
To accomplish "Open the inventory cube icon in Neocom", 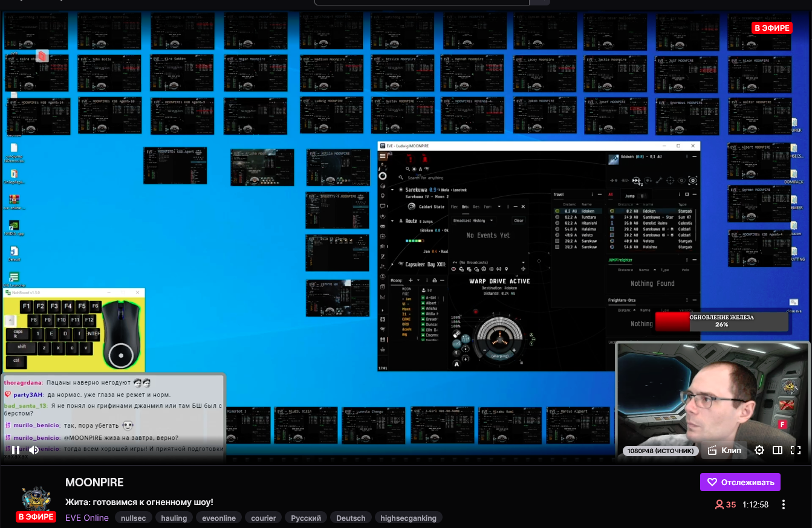I will [x=383, y=186].
